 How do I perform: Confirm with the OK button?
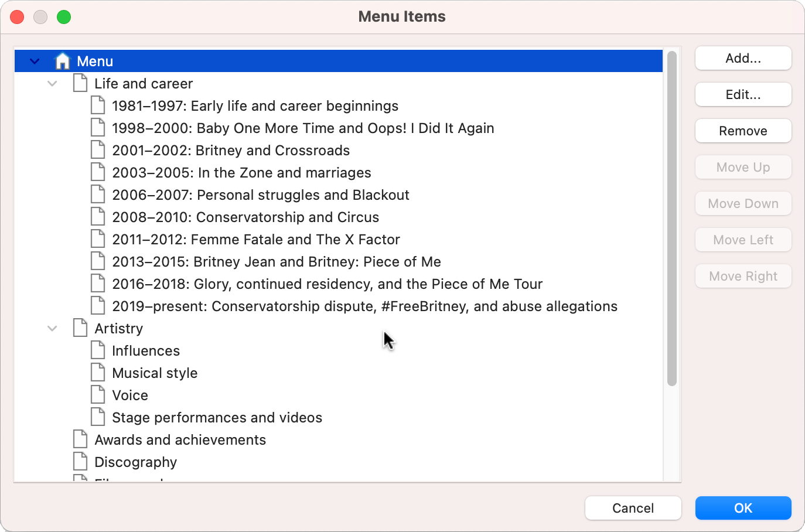(743, 508)
